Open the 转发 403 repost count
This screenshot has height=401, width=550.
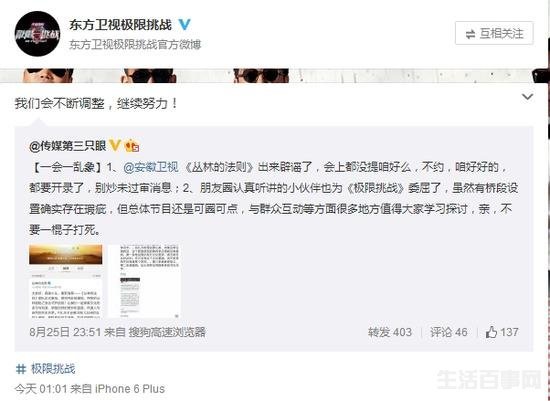pos(390,332)
